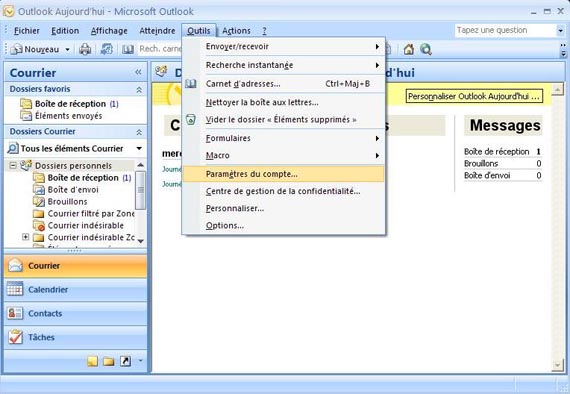This screenshot has height=394, width=570.
Task: Click Personnaliser Outlook Aujourd'hui button
Action: click(x=474, y=96)
